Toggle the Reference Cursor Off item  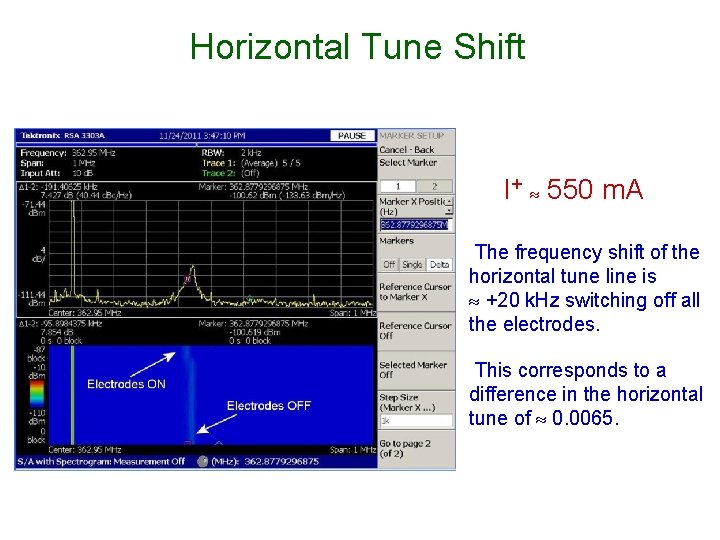[415, 331]
